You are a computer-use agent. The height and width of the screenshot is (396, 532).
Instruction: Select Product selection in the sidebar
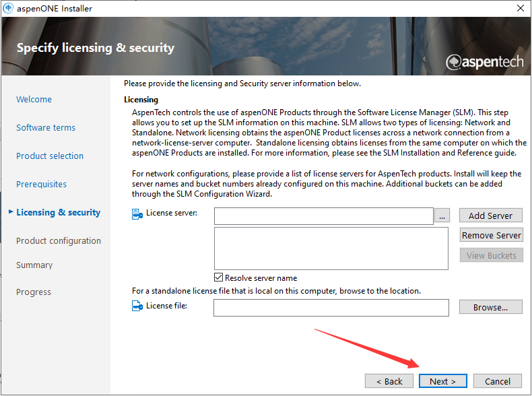point(50,156)
